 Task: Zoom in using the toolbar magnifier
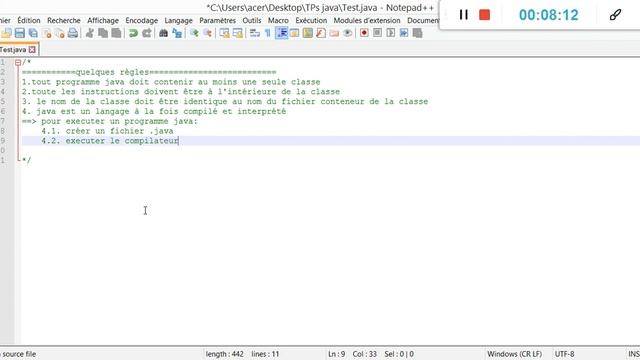pos(194,33)
